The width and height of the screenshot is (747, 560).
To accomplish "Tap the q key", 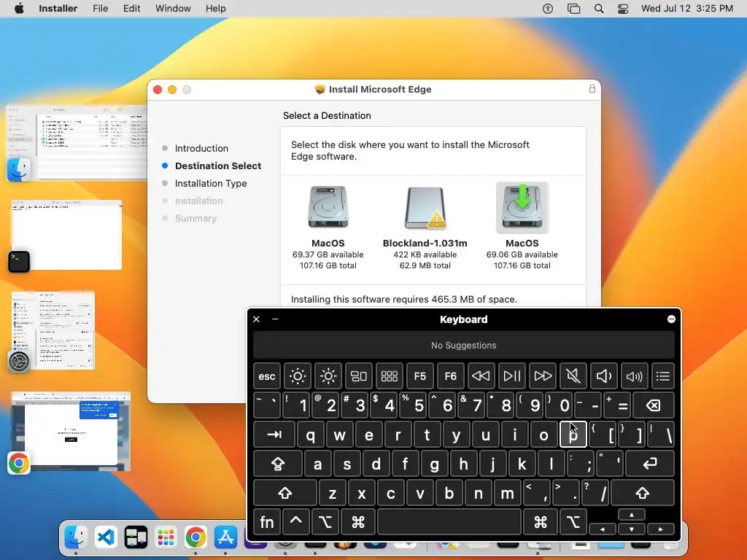I will point(310,435).
